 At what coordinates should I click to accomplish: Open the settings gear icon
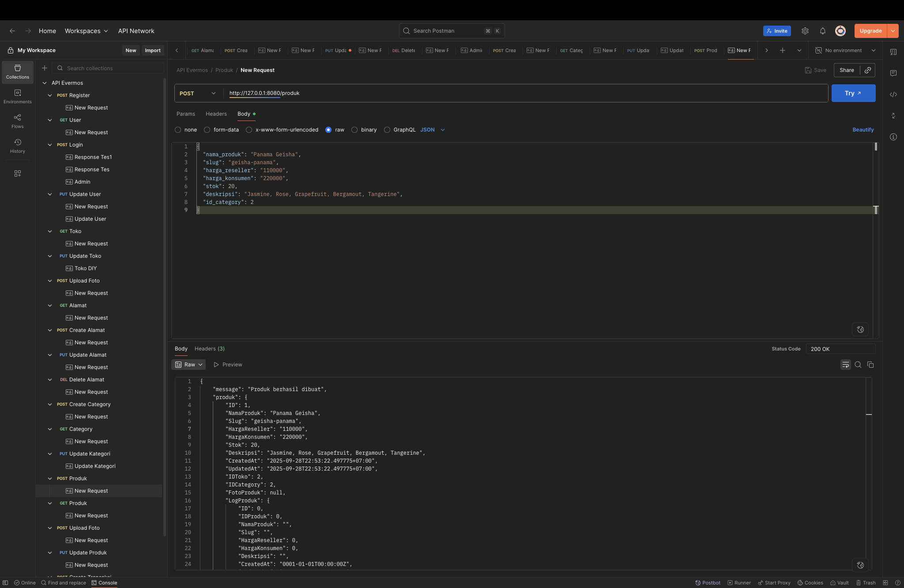pyautogui.click(x=805, y=31)
